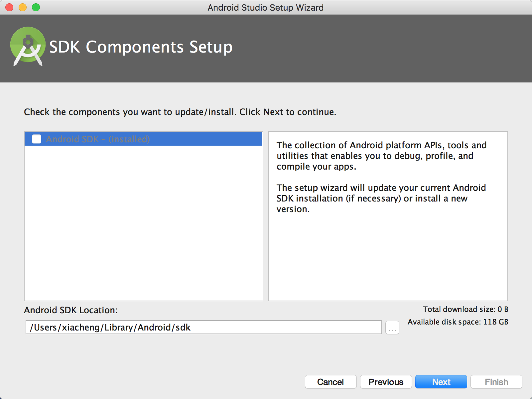Click the SDK Components Setup heading
Image resolution: width=532 pixels, height=399 pixels.
click(x=141, y=47)
